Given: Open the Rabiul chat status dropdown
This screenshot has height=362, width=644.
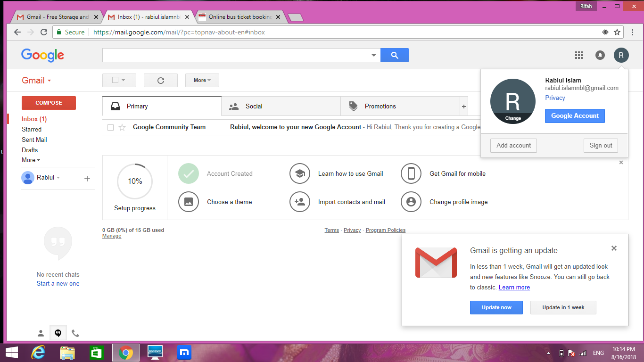Looking at the screenshot, I should tap(58, 178).
